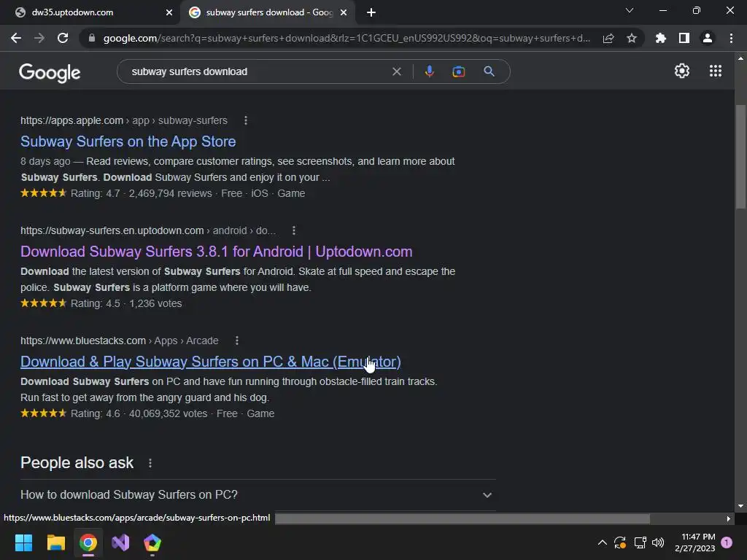
Task: Open File Explorer from the taskbar
Action: pos(55,542)
